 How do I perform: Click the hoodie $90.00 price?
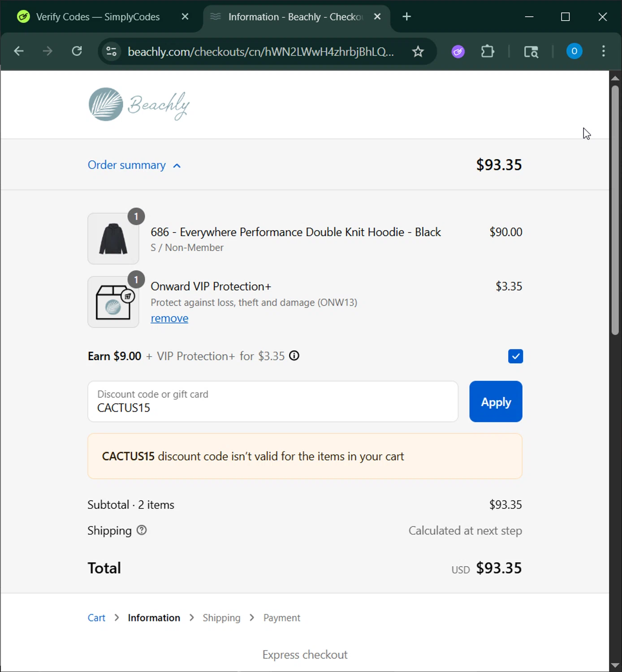point(505,232)
